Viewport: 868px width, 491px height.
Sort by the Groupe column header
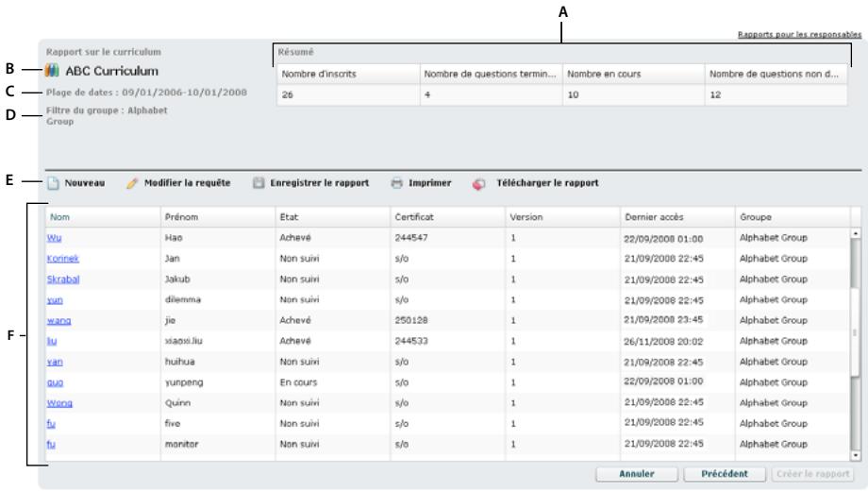point(793,217)
